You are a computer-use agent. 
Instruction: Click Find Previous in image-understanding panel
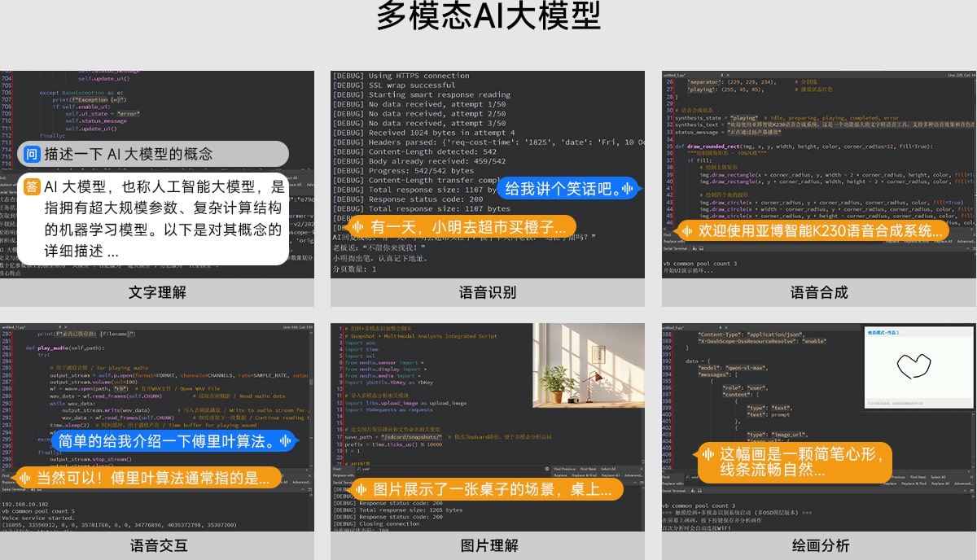point(564,470)
